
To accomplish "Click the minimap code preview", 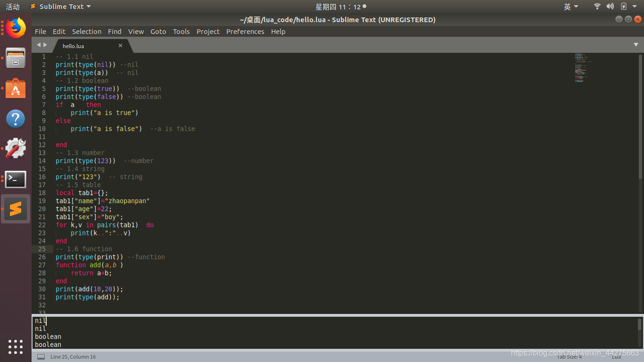I will coord(582,68).
